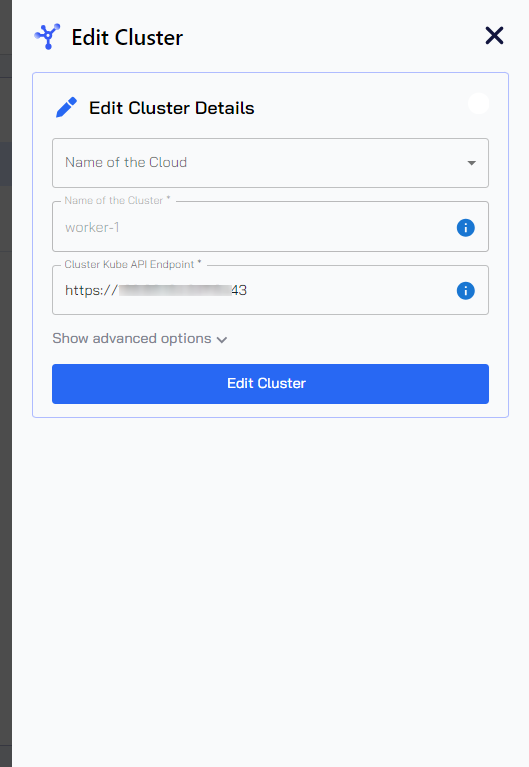Expand Show advanced options section
The height and width of the screenshot is (767, 529).
click(x=140, y=338)
